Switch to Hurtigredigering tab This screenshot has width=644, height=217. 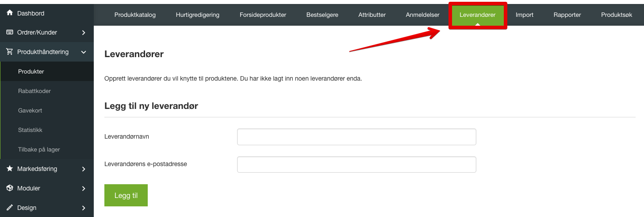click(x=197, y=15)
